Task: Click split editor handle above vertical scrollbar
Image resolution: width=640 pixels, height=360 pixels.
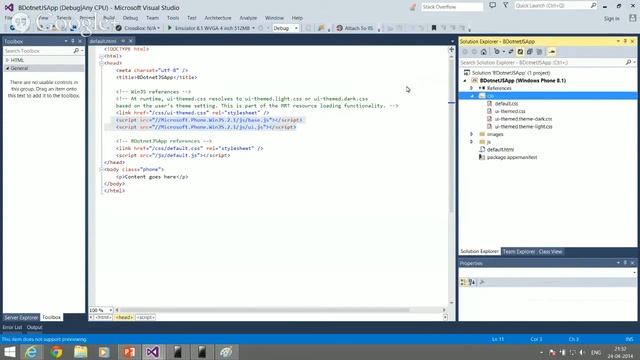Action: click(451, 49)
